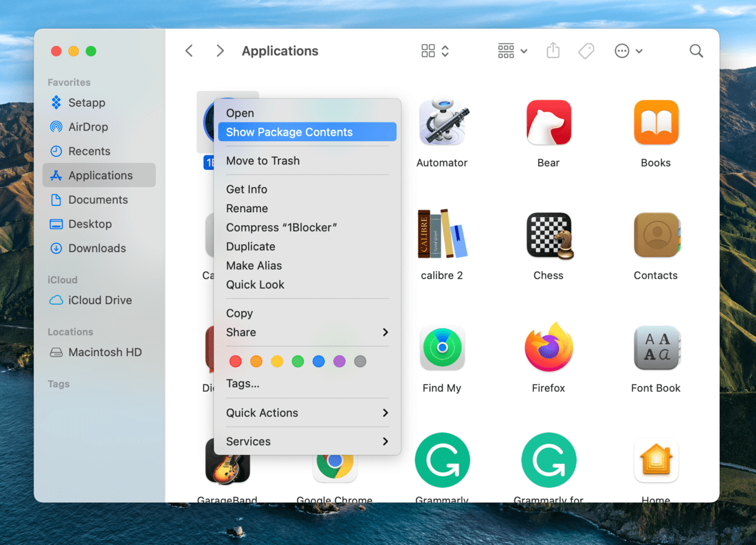Click the Font Book label text
Image resolution: width=756 pixels, height=545 pixels.
pyautogui.click(x=656, y=388)
